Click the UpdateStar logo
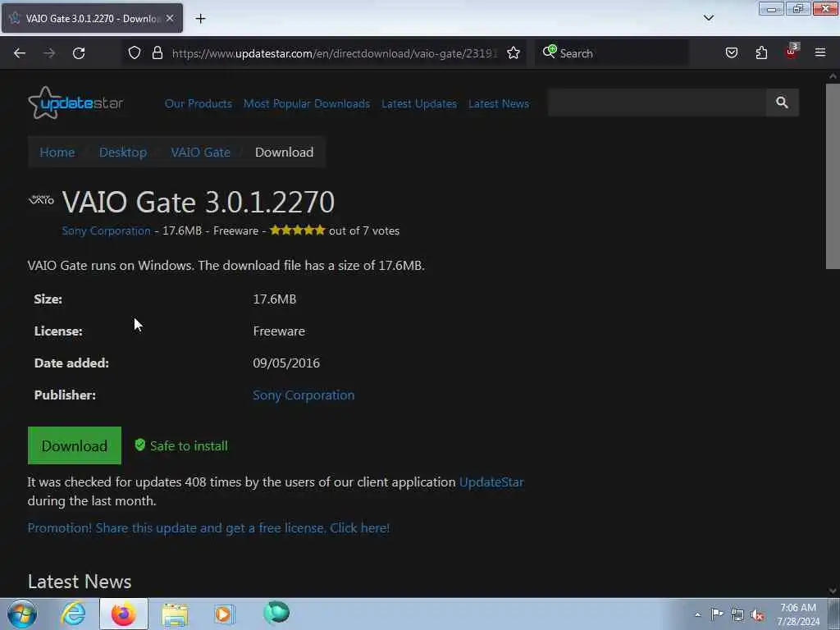Screen dimensions: 840x630 coord(75,103)
